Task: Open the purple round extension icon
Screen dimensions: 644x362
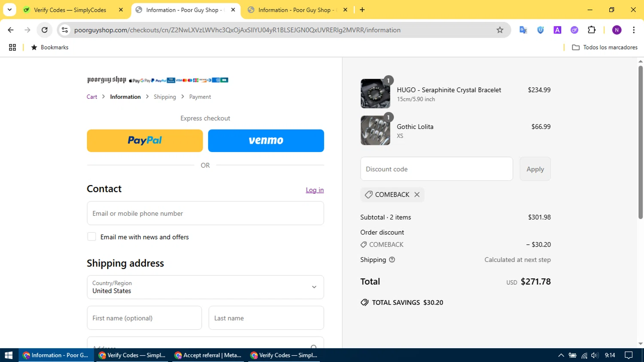Action: coord(574,30)
